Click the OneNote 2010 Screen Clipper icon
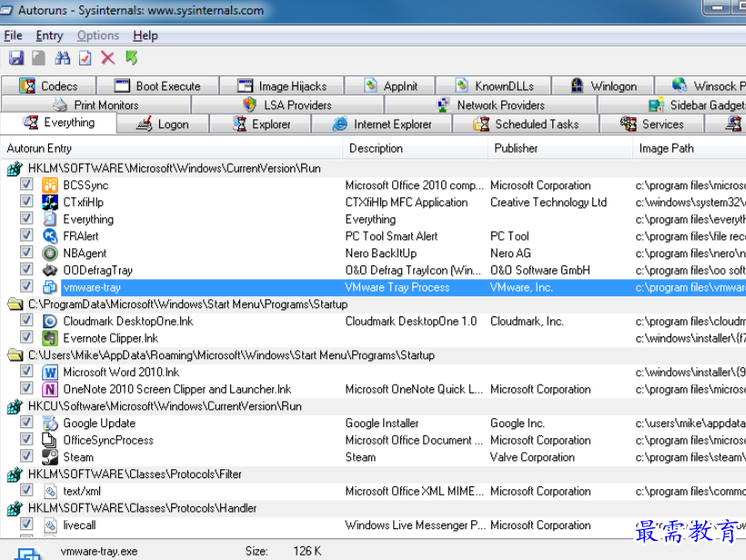The width and height of the screenshot is (746, 560). pyautogui.click(x=49, y=389)
